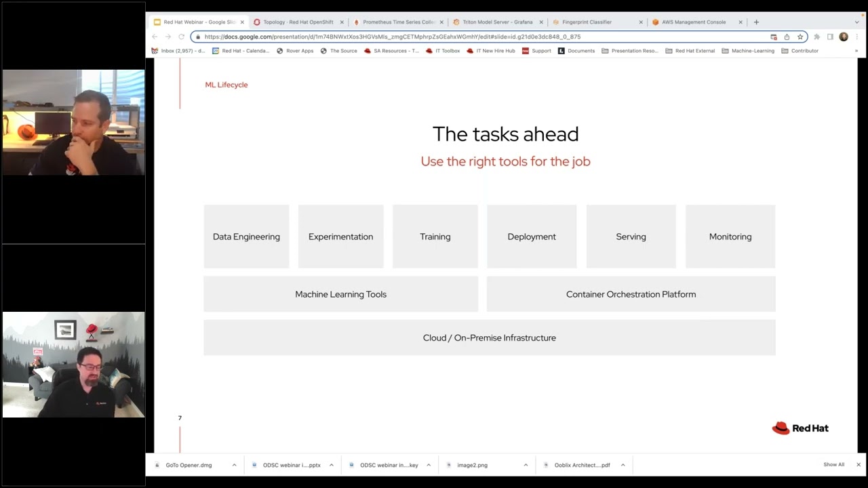
Task: Open the Rover Apps bookmark
Action: [295, 51]
